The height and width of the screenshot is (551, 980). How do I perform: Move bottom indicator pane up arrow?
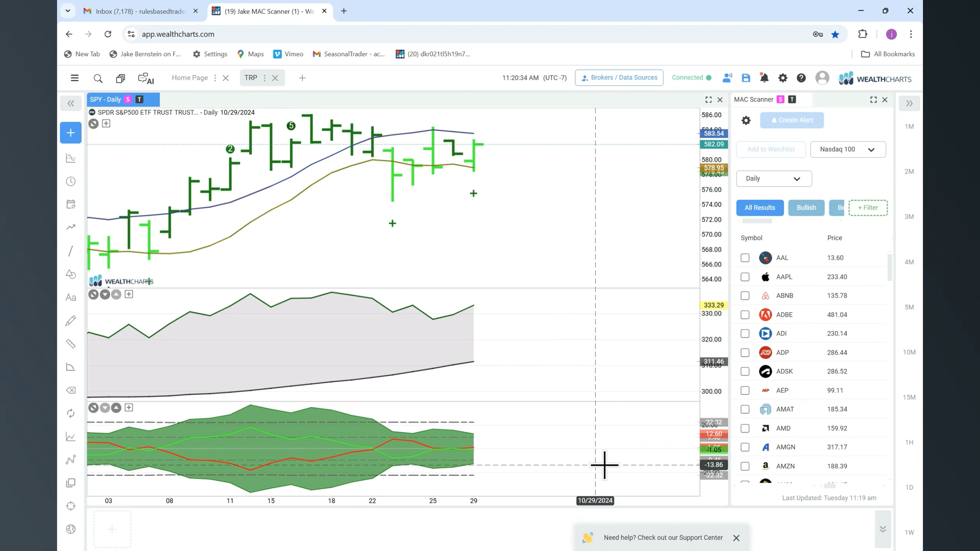[116, 408]
